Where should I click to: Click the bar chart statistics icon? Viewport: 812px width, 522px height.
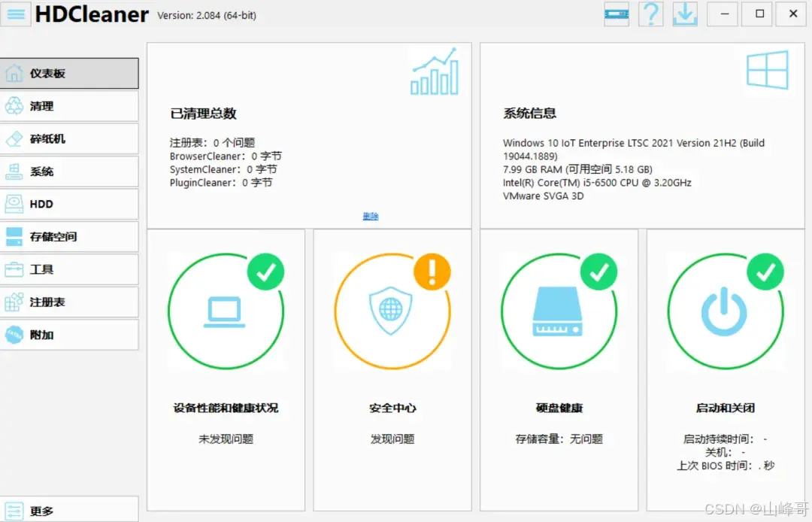click(435, 71)
